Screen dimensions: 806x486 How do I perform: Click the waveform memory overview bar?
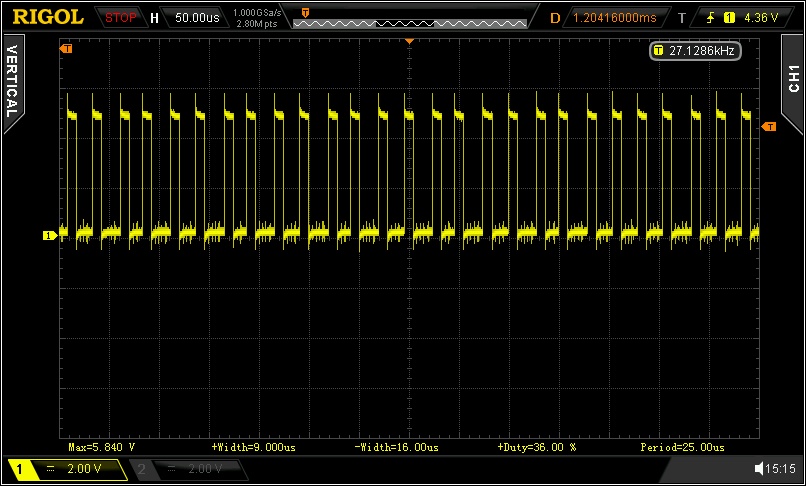(x=409, y=21)
